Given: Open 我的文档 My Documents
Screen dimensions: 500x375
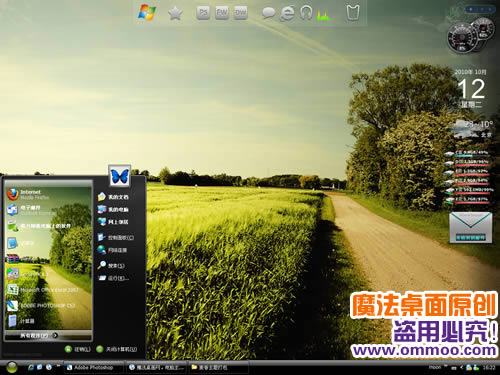Looking at the screenshot, I should point(113,197).
